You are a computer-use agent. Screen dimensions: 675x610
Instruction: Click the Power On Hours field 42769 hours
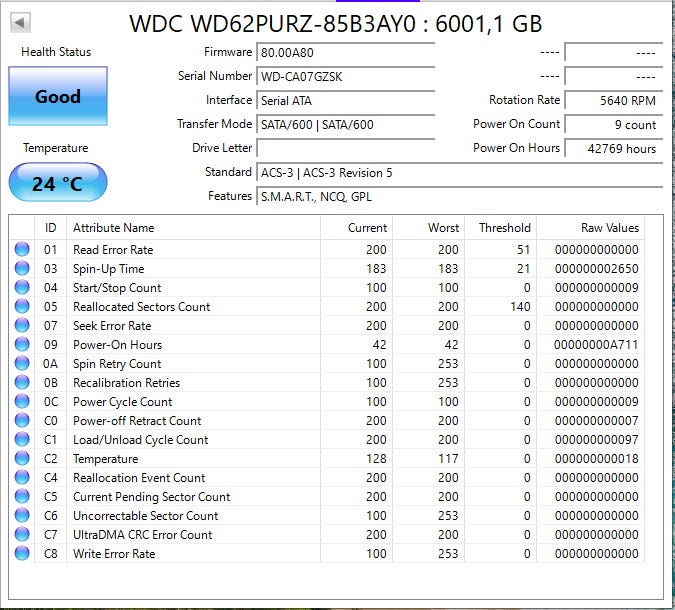613,149
